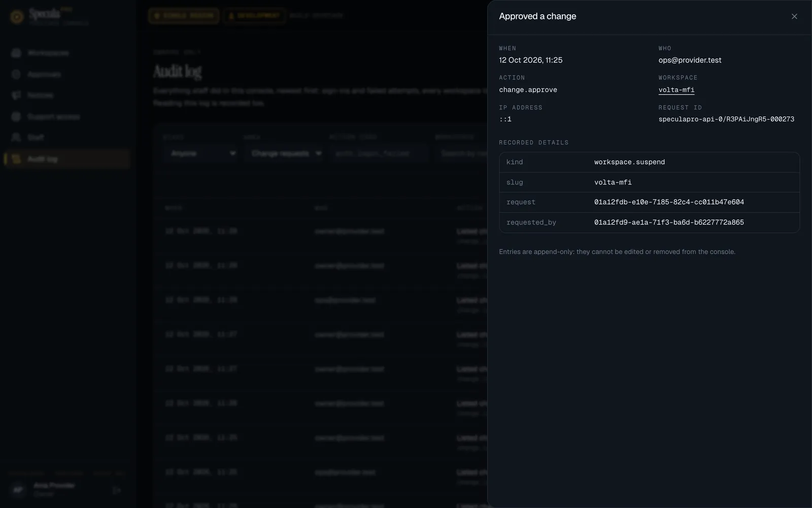Select the request ID speculapro-api-0/R3PAiJngR5-000273

tap(726, 119)
